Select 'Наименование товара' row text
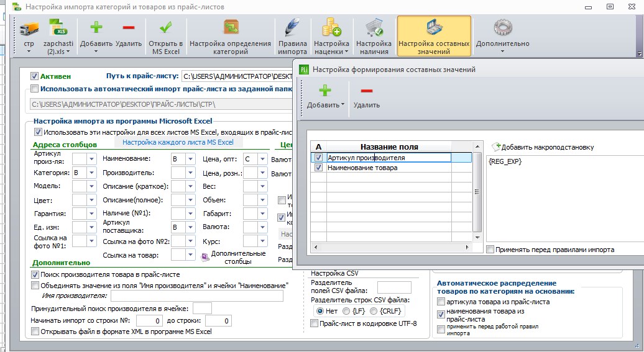644x352 pixels. pos(362,168)
